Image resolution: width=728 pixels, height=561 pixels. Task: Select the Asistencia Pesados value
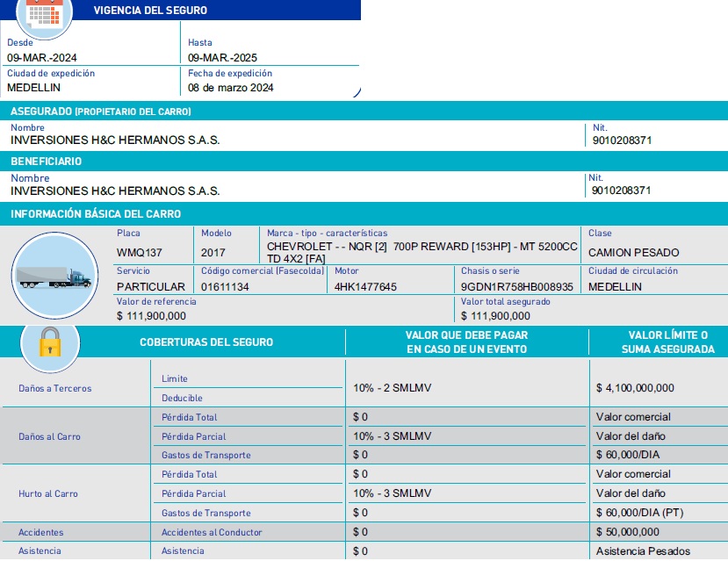click(x=643, y=551)
